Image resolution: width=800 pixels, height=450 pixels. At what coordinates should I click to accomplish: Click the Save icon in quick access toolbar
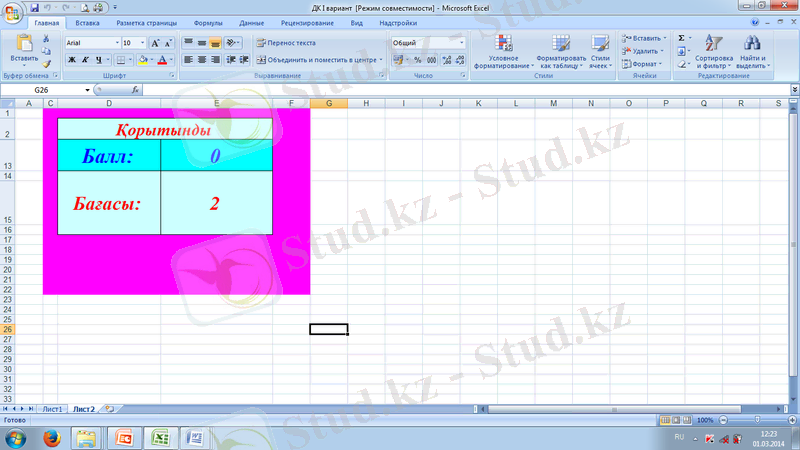34,6
